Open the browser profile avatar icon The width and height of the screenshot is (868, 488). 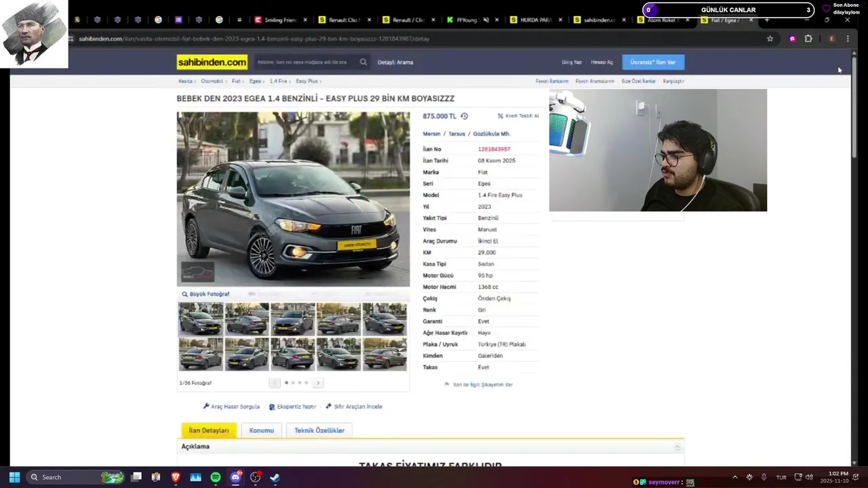(831, 39)
